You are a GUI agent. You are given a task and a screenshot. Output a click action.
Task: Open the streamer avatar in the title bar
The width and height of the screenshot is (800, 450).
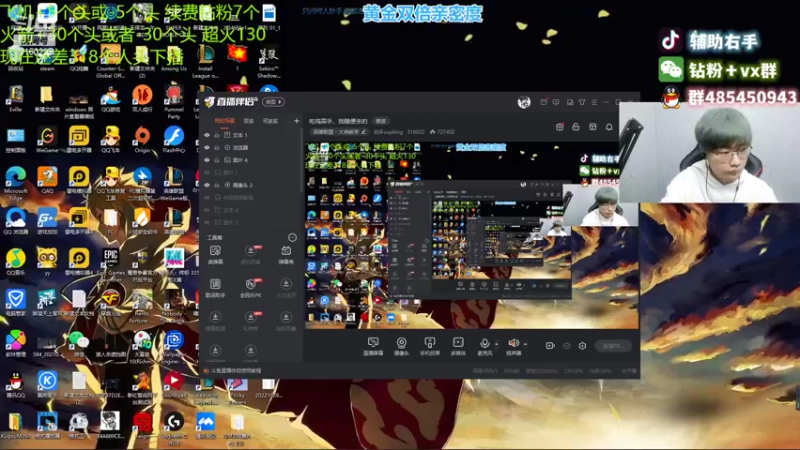click(524, 102)
